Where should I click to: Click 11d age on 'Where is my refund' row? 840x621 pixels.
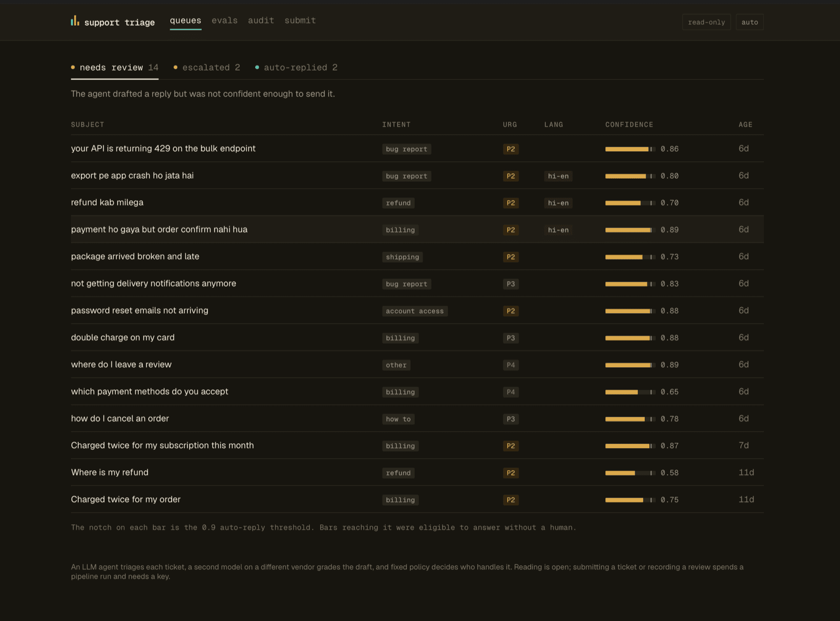[x=747, y=472]
